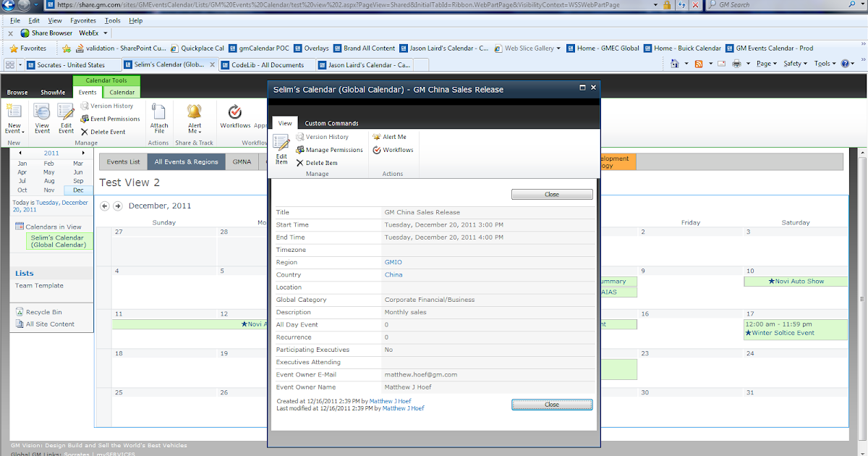Click Version History in dialog ribbon
The height and width of the screenshot is (456, 868).
click(x=322, y=137)
